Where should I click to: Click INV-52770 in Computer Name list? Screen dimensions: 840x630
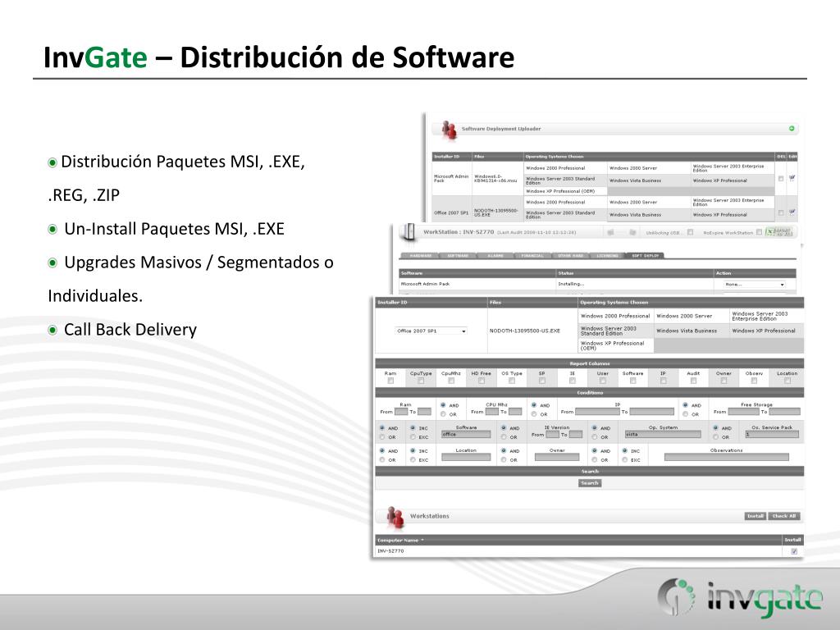[x=390, y=551]
